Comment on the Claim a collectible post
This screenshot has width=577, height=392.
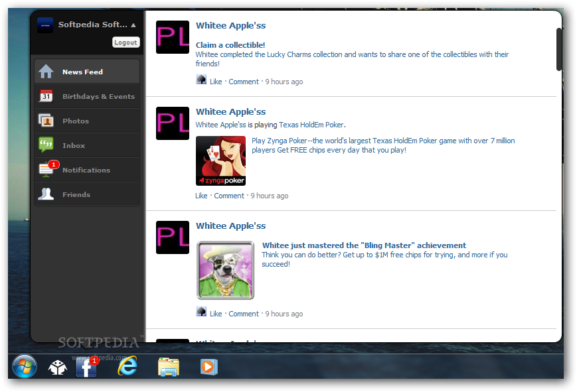244,82
